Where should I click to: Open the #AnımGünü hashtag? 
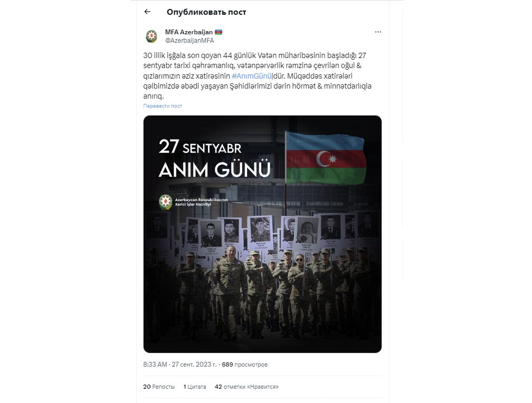(252, 76)
